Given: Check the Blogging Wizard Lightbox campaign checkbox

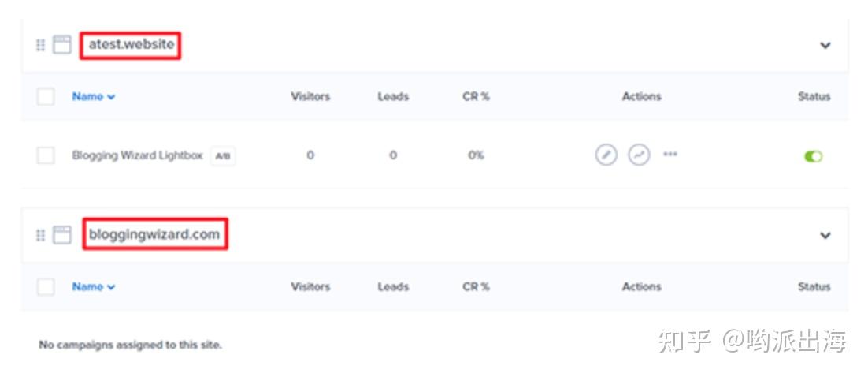Looking at the screenshot, I should coord(46,156).
